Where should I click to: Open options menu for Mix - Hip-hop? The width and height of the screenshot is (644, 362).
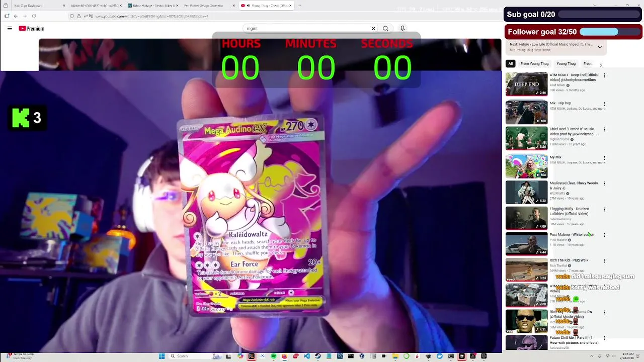(x=604, y=104)
